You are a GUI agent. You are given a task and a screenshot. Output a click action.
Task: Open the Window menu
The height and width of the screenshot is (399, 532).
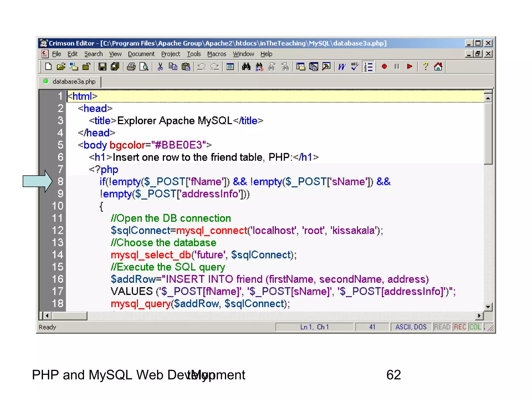click(x=243, y=54)
